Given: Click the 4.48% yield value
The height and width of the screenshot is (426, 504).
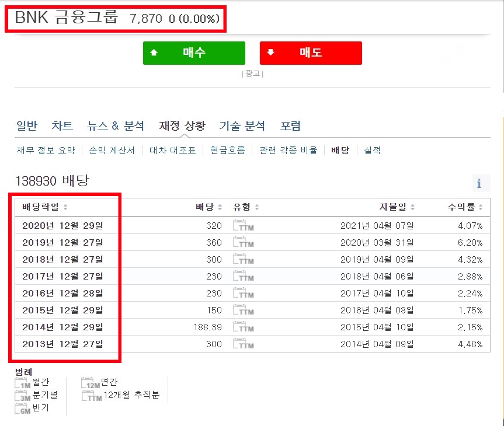Looking at the screenshot, I should [470, 344].
